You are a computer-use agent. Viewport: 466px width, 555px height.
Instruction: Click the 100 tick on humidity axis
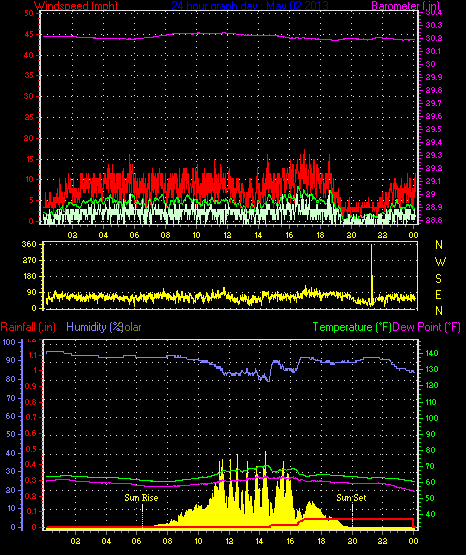9,342
